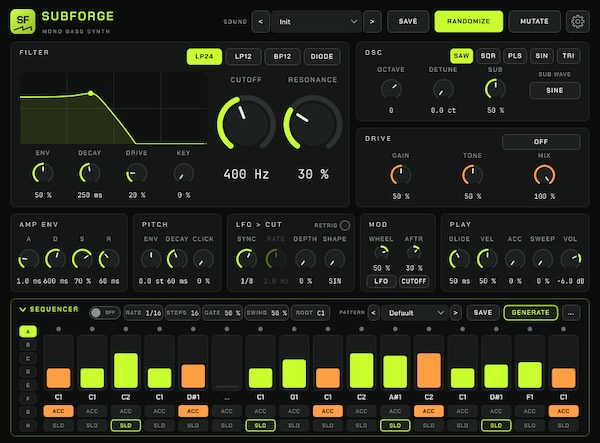
Task: Open the Sub Wave SINE selector
Action: coord(554,91)
